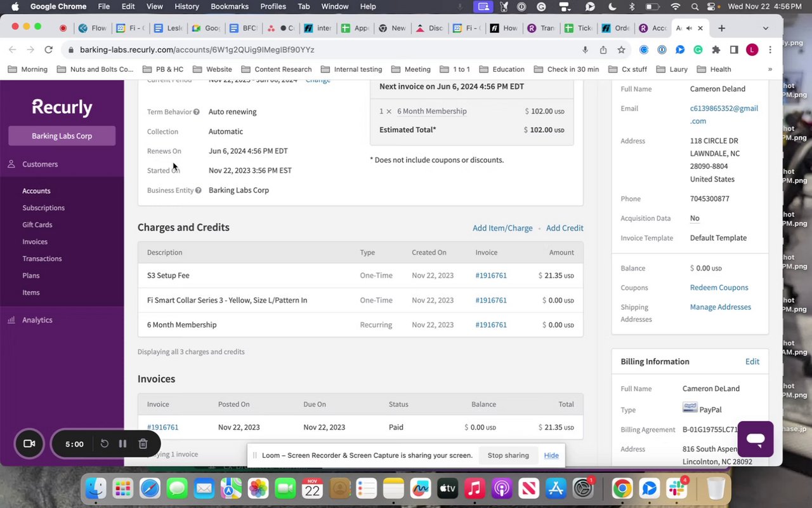Viewport: 812px width, 508px height.
Task: Open Invoices in the sidebar
Action: click(x=35, y=242)
